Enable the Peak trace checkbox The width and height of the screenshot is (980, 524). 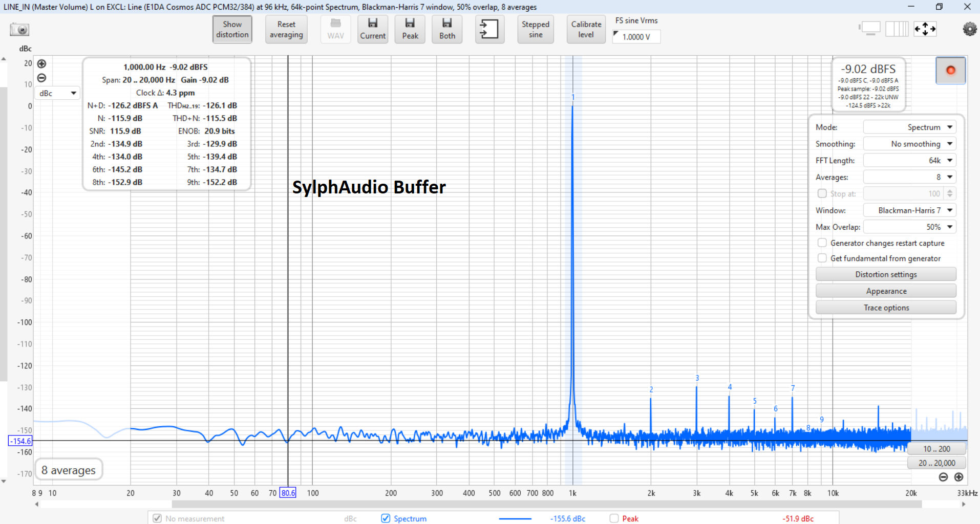[614, 518]
